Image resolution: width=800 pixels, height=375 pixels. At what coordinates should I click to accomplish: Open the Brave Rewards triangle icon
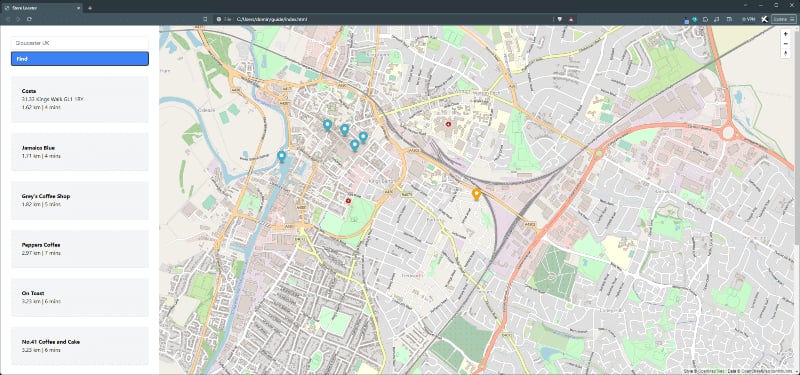[x=571, y=19]
